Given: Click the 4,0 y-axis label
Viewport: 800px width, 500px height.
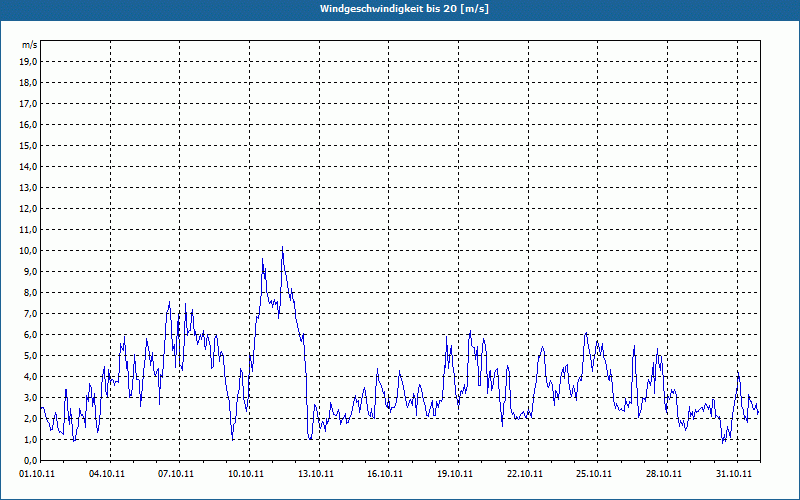Looking at the screenshot, I should coord(30,377).
